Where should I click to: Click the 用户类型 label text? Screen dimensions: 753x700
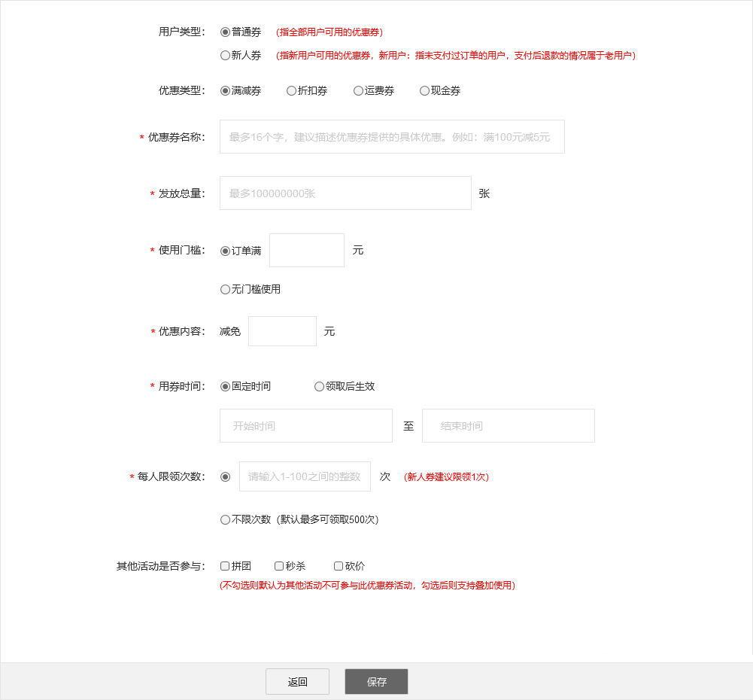[181, 32]
